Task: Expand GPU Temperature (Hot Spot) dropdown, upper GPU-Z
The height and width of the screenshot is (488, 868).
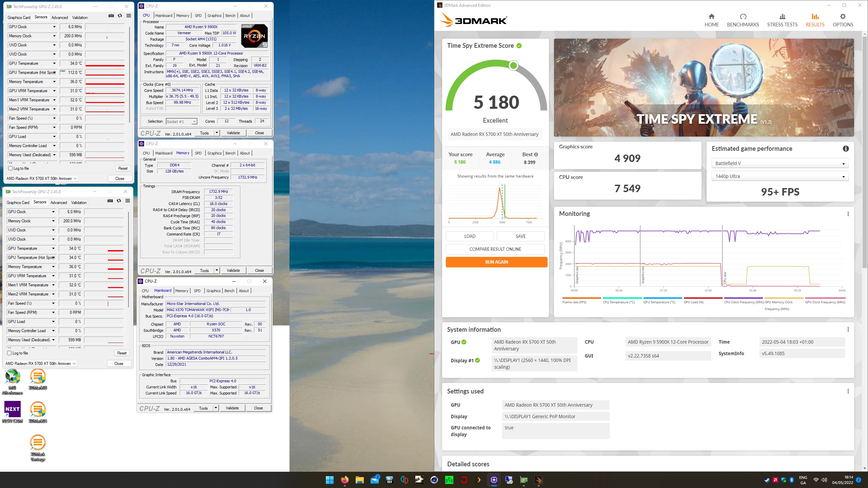Action: 54,73
